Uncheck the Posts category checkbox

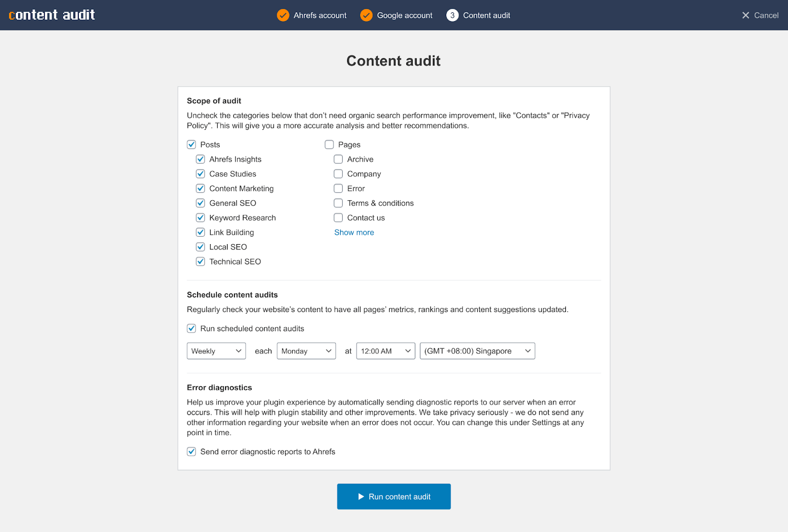(192, 145)
